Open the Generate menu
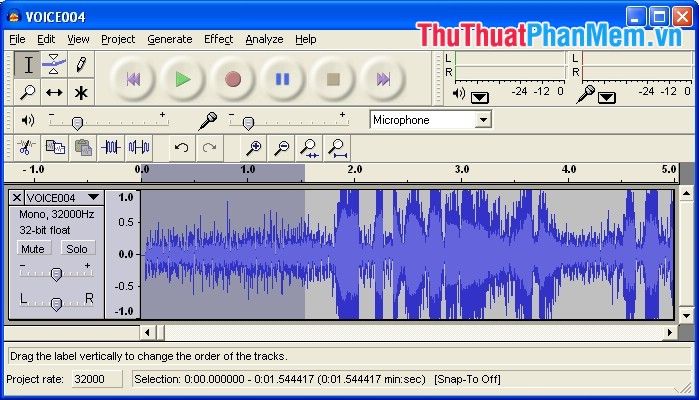 coord(169,39)
